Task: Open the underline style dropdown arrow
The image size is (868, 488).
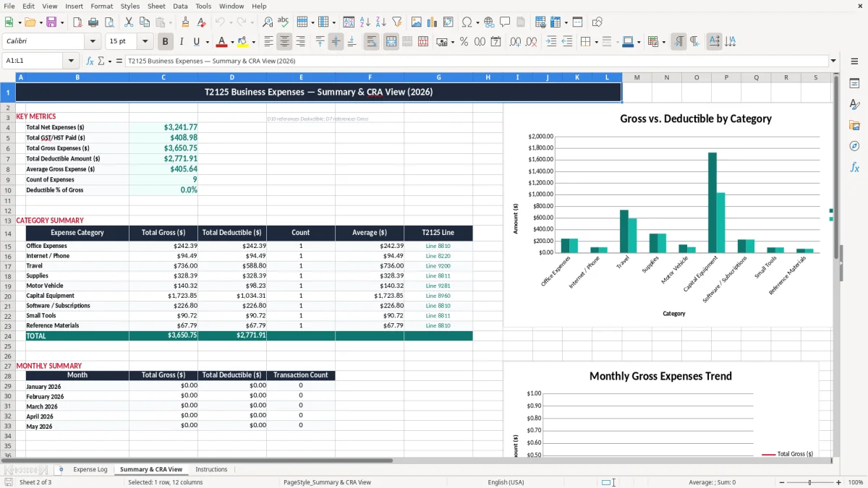Action: coord(207,42)
